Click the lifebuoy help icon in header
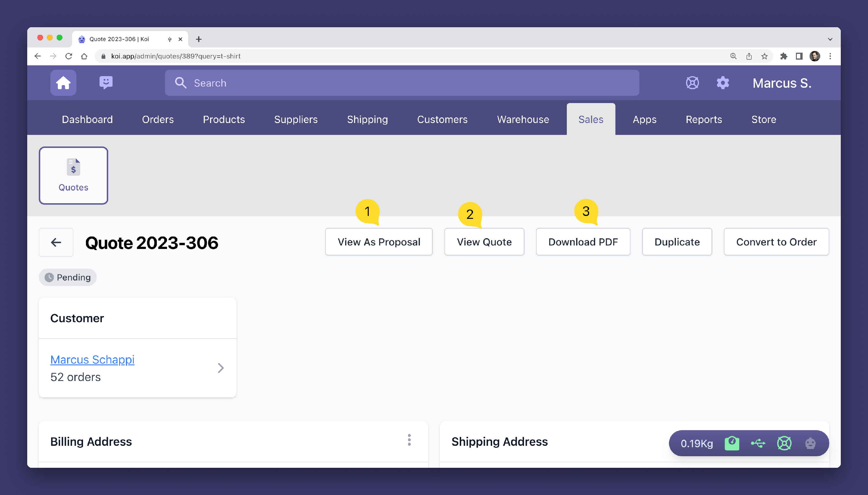 pyautogui.click(x=692, y=82)
